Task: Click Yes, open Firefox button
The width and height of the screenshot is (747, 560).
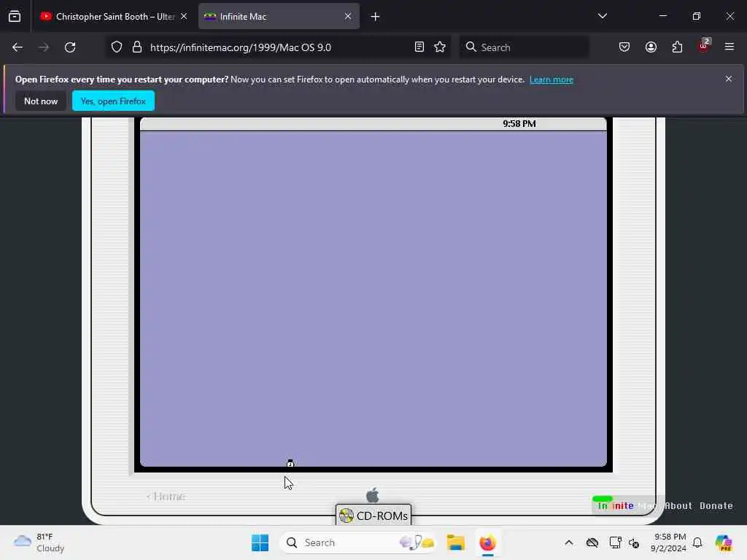Action: 113,101
